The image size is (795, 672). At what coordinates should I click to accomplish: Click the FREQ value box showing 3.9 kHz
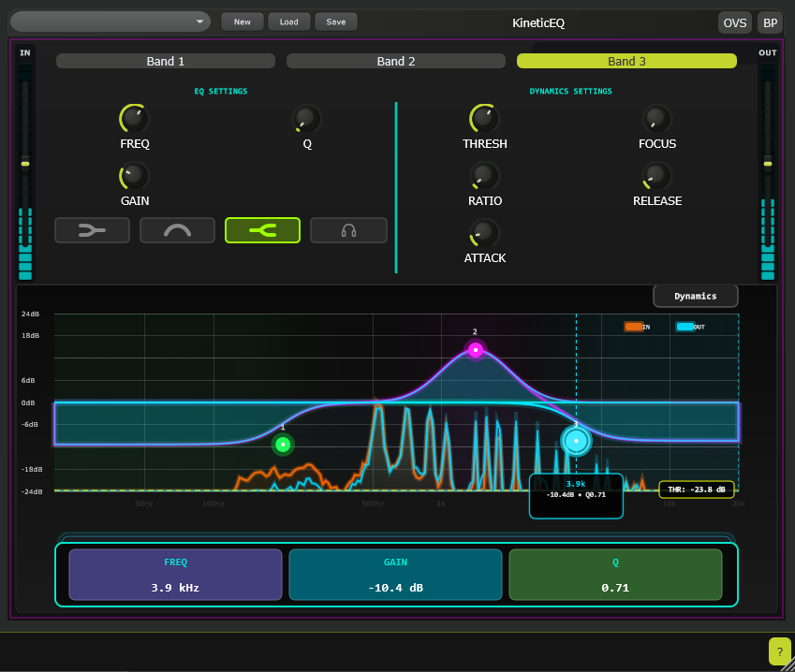tap(175, 574)
